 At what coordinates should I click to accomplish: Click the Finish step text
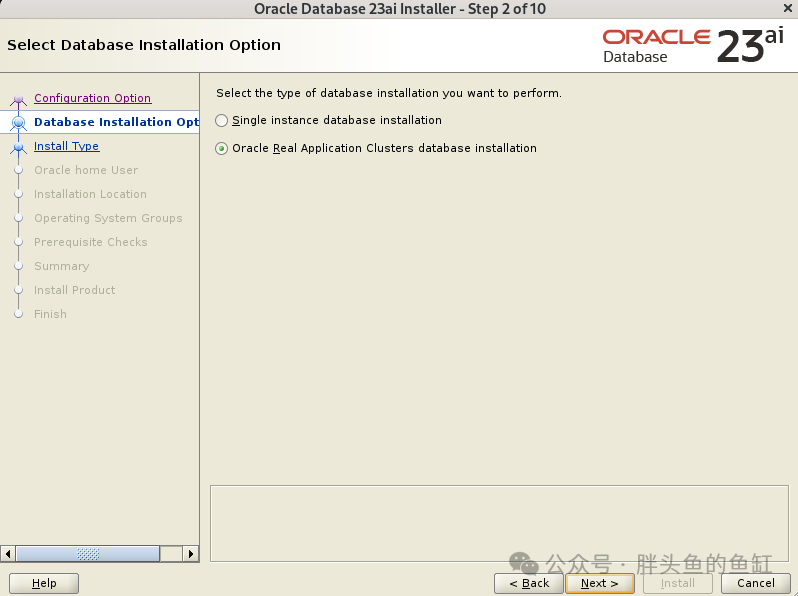point(50,314)
